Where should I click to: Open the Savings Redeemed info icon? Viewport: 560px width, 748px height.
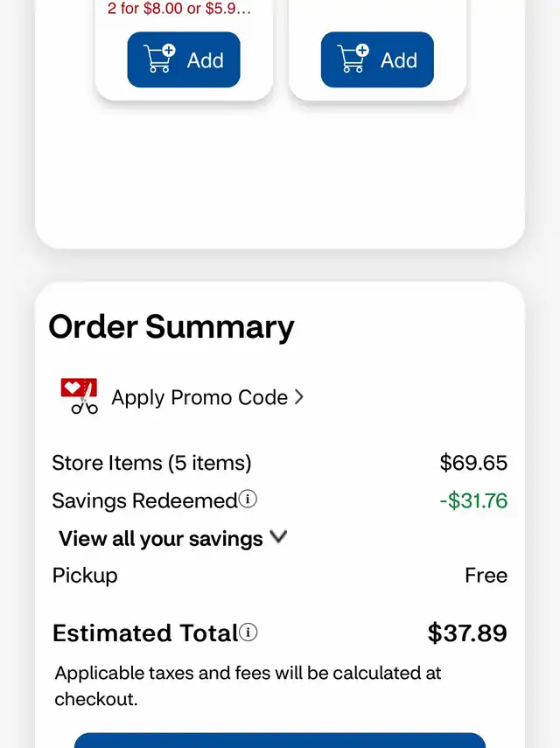coord(248,499)
